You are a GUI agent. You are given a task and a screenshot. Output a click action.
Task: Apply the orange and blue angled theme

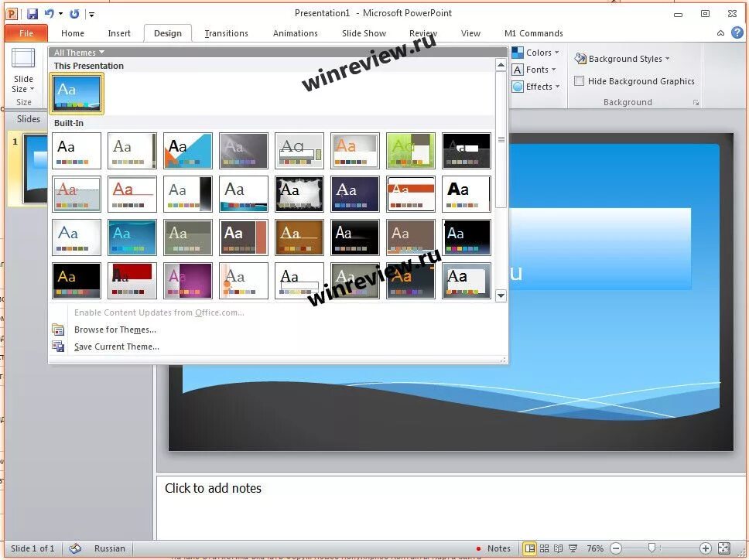pyautogui.click(x=188, y=151)
